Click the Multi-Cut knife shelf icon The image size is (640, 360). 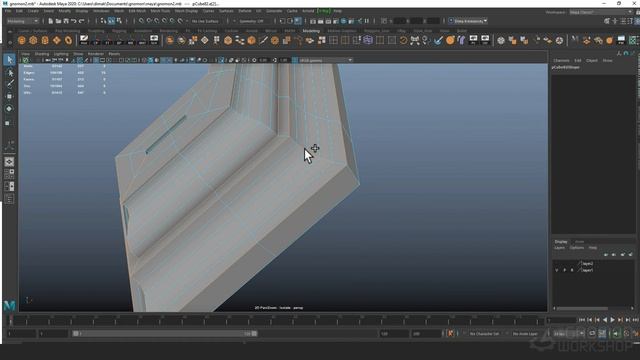[x=263, y=40]
